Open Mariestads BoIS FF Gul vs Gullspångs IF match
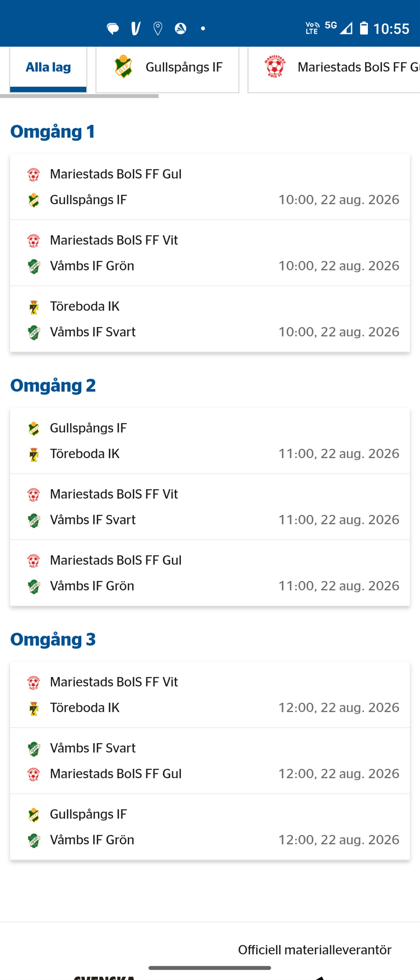Screen dimensions: 420x980 210,187
